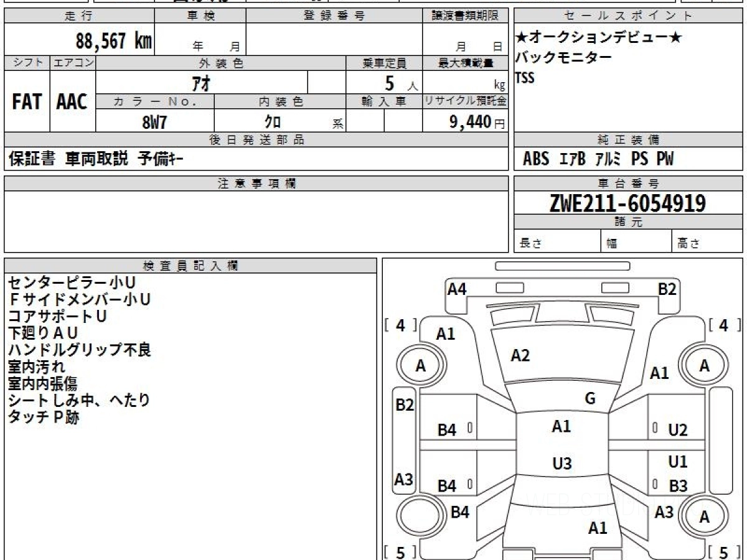Click the 幅 dimension label
747x560 pixels.
tap(612, 244)
